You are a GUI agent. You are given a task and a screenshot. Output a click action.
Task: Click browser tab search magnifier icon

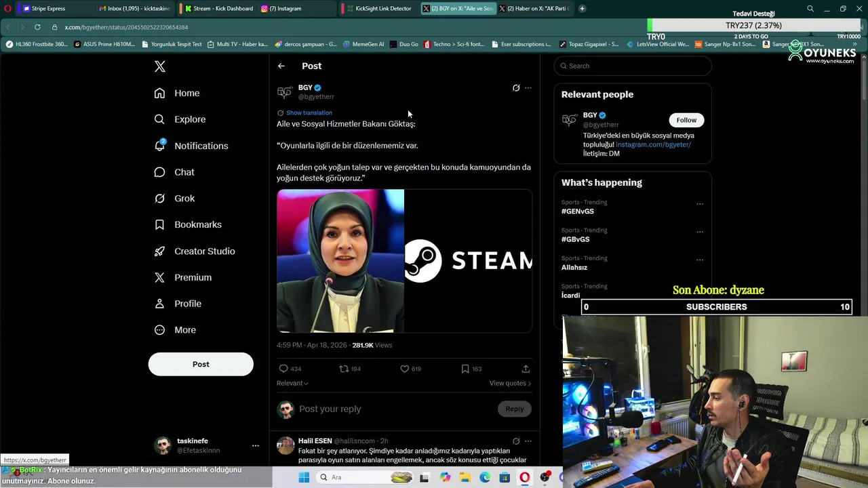pyautogui.click(x=810, y=9)
